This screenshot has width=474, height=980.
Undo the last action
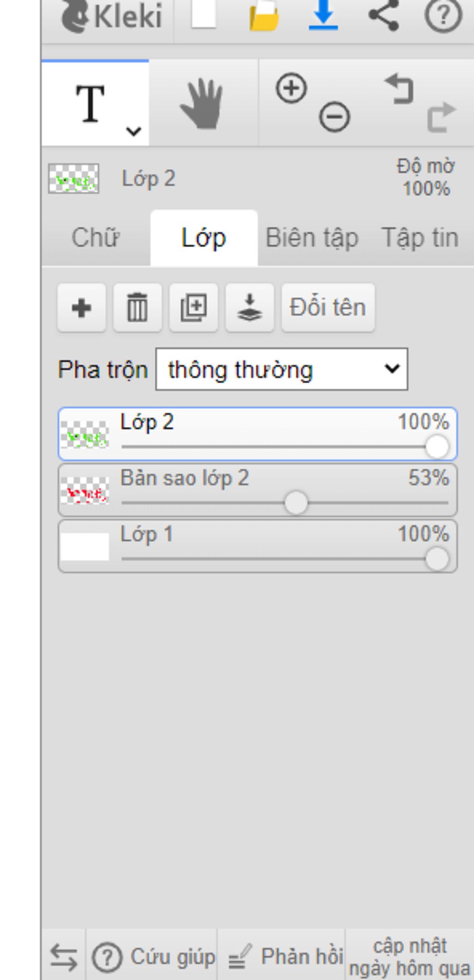pos(399,88)
